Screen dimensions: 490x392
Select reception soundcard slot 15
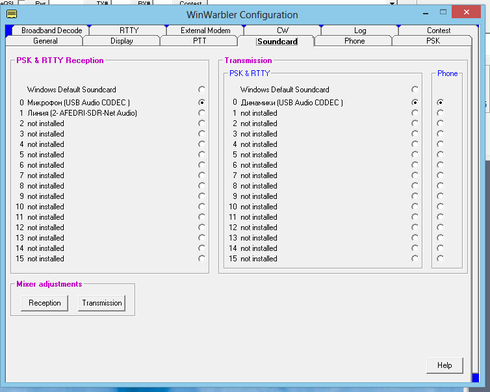[x=201, y=258]
